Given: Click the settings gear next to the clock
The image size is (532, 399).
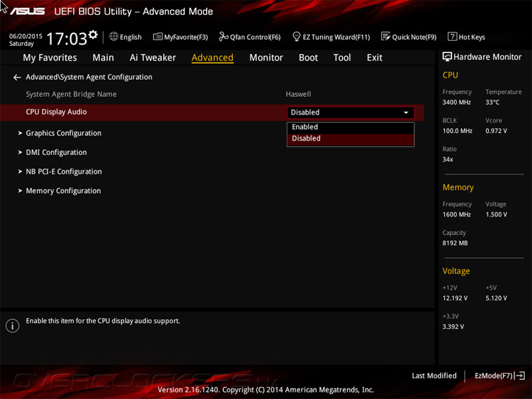Looking at the screenshot, I should (93, 34).
